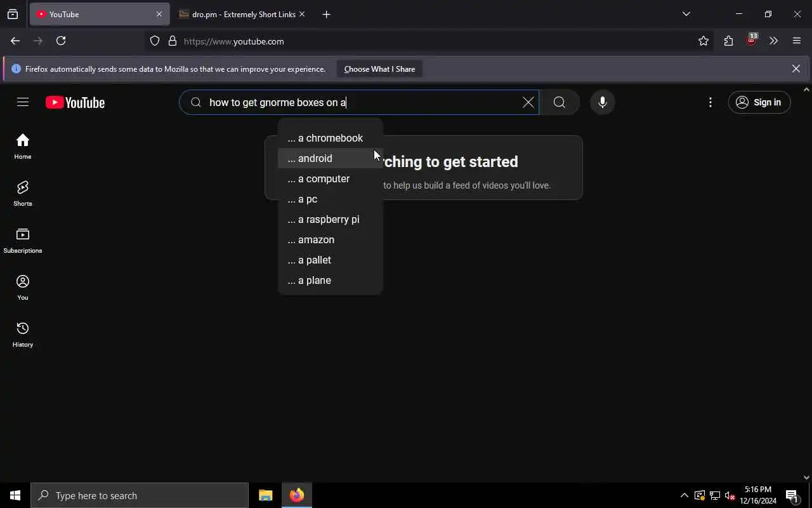Screen dimensions: 812x508
Task: Select suggestion "... a plane"
Action: (x=330, y=280)
